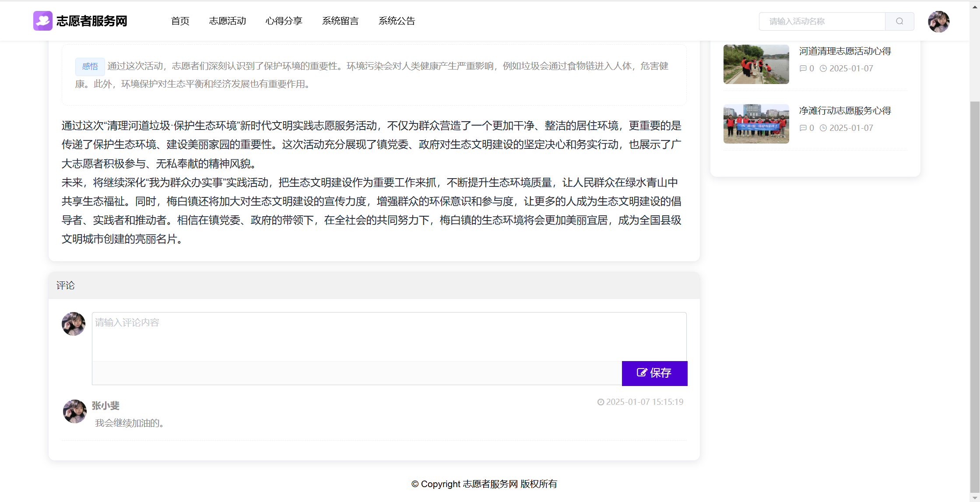This screenshot has width=980, height=502.
Task: Open the 净滩行动志愿服务心得 article link
Action: tap(845, 111)
